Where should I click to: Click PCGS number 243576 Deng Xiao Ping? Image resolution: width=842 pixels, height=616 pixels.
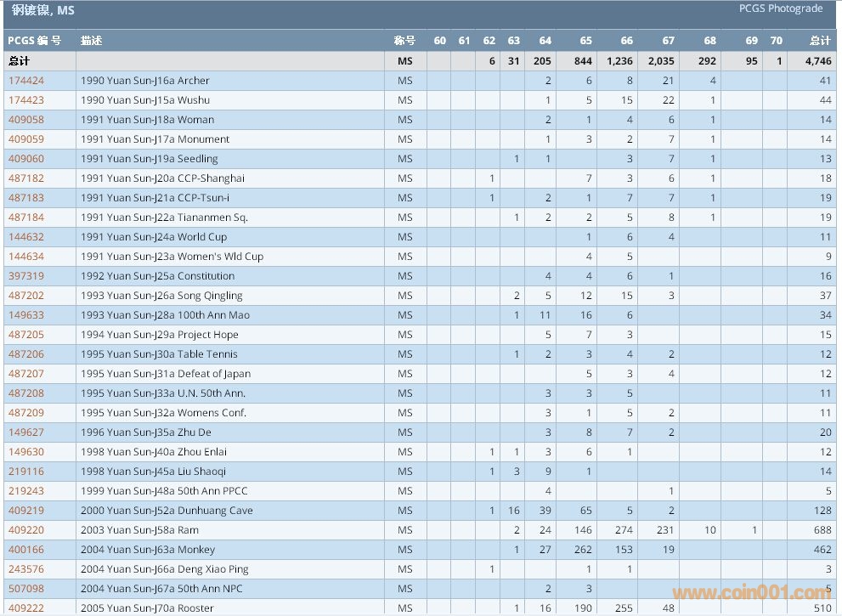point(25,569)
